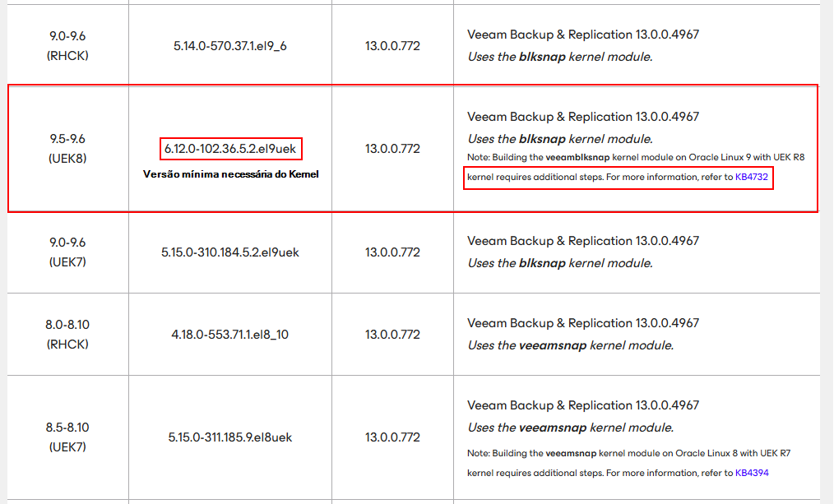834x504 pixels.
Task: Click the 'Versão mínima necessária do Kernel' caption
Action: point(230,174)
